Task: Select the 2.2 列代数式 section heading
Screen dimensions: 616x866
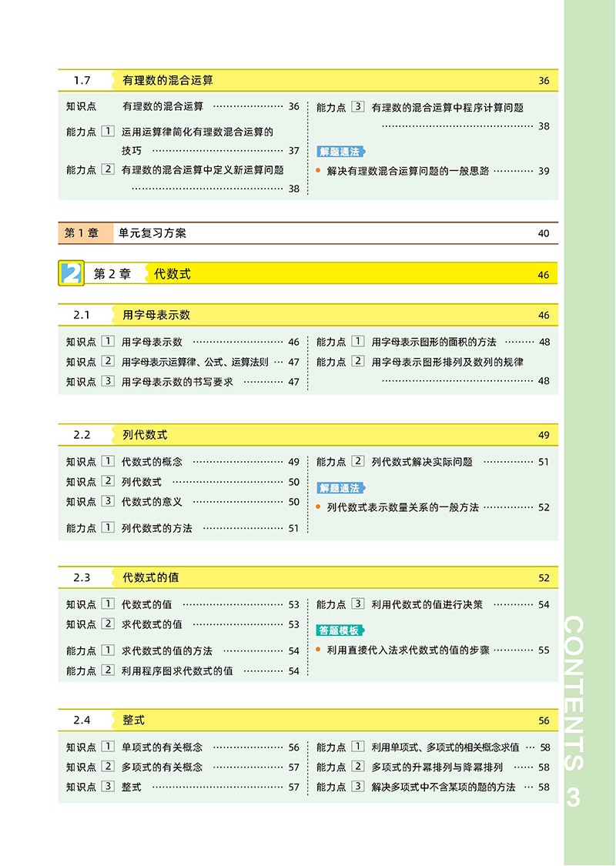Action: pos(145,435)
